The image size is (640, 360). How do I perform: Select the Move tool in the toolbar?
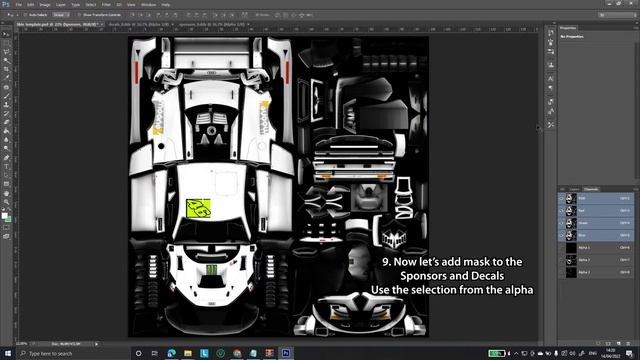[6, 34]
